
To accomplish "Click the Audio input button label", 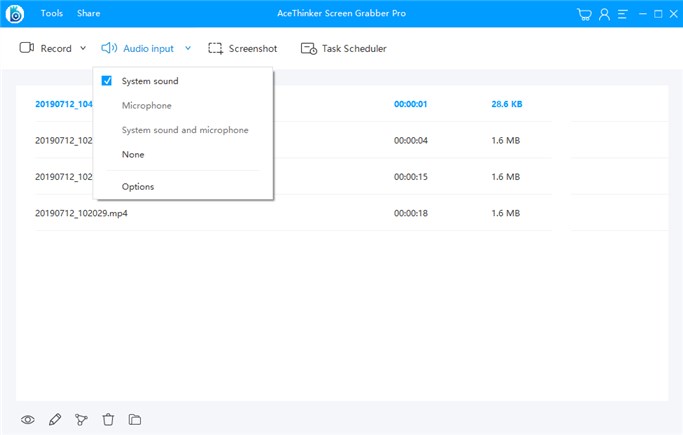I will (x=148, y=48).
